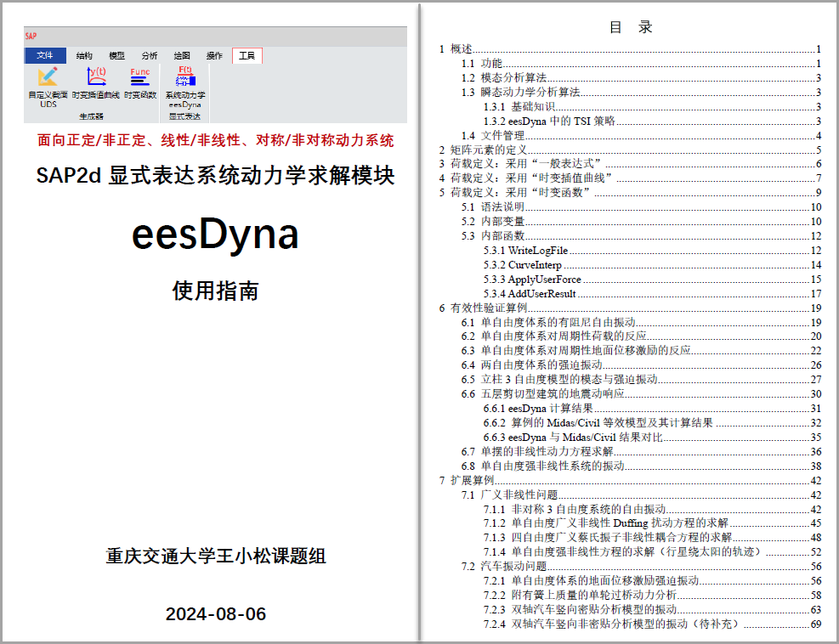Click the red "面向正定/非正定" tagline
Viewport: 839px width, 644px height.
(x=216, y=140)
